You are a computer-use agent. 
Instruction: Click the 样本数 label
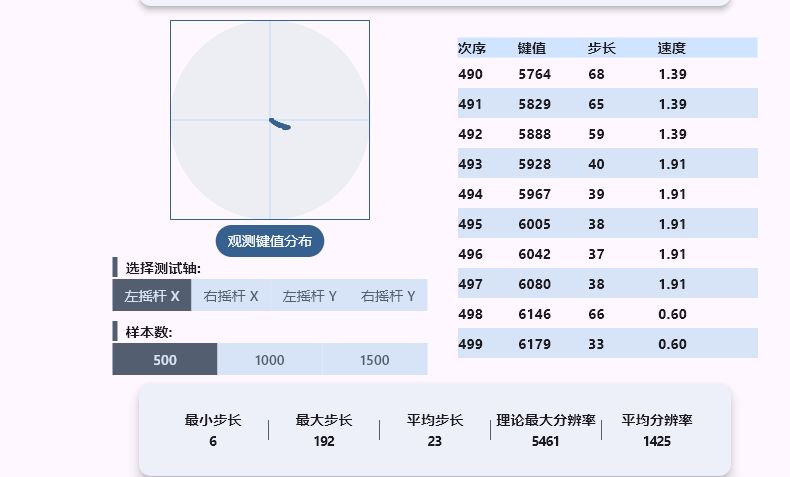coord(149,332)
